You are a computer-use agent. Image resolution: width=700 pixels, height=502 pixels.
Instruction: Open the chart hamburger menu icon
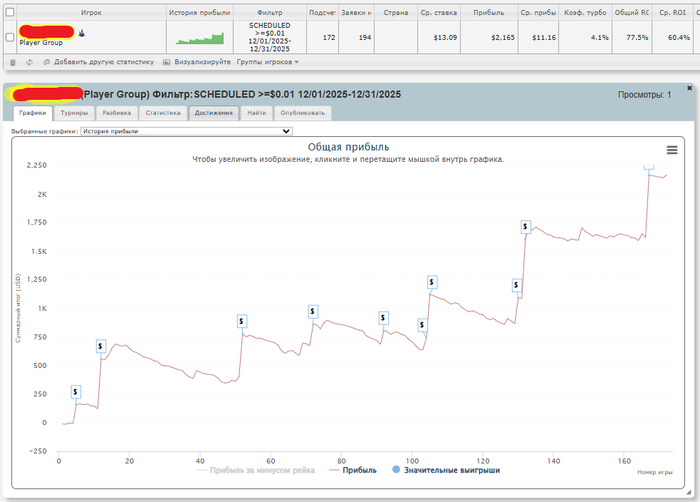672,150
